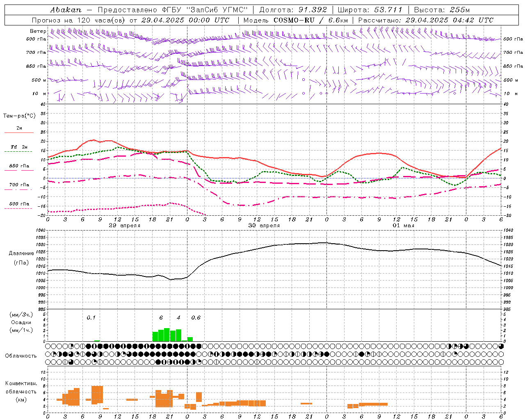Screen dimensions: 525x420
Task: Click the 'Осадки' precipitation label
Action: coord(21,322)
